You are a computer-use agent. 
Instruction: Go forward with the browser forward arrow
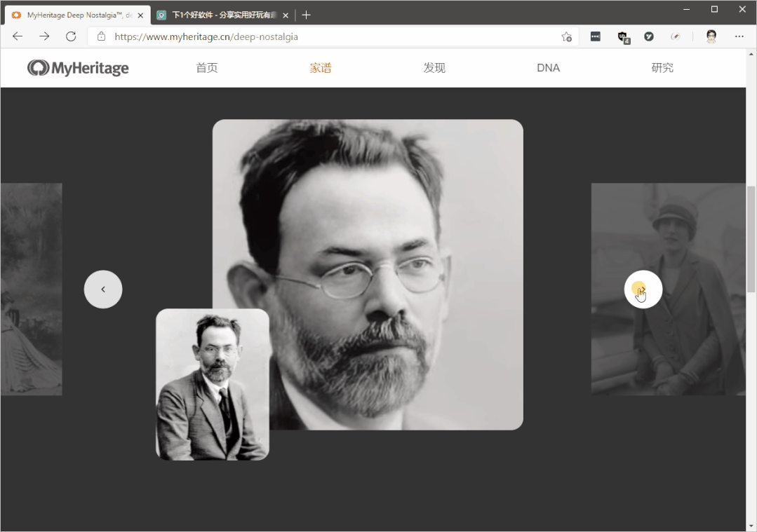(44, 36)
